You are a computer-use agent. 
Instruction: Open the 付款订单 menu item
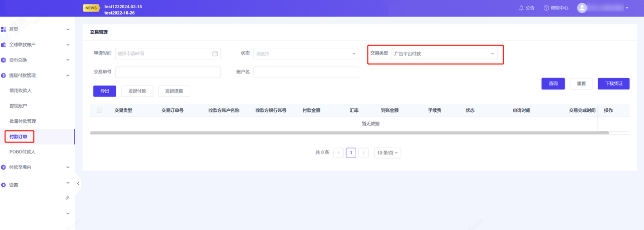(19, 136)
